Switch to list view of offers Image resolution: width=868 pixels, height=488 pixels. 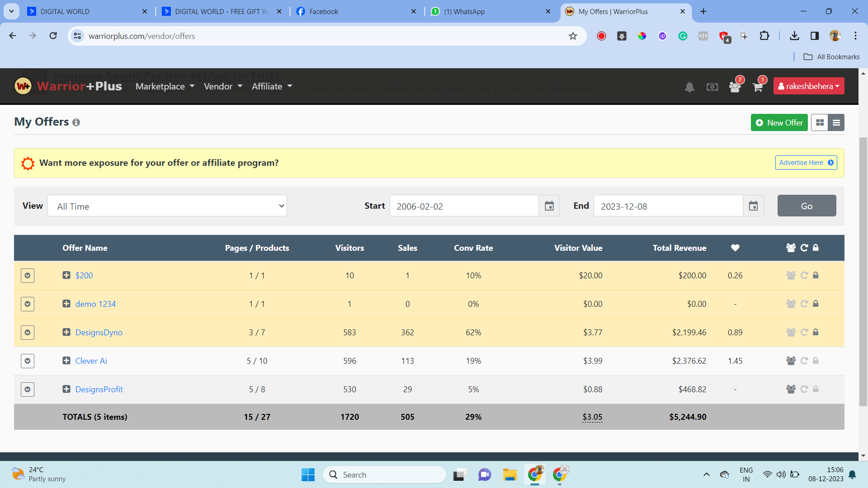click(836, 122)
